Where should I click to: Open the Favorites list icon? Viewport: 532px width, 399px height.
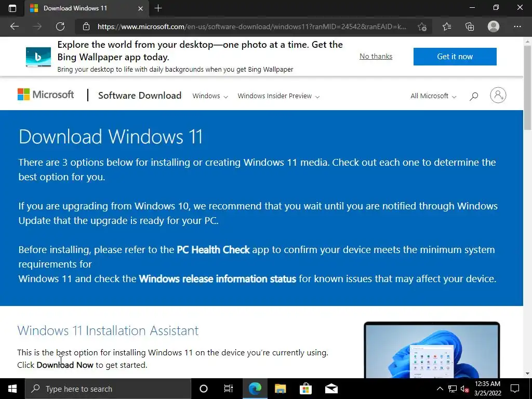point(447,26)
